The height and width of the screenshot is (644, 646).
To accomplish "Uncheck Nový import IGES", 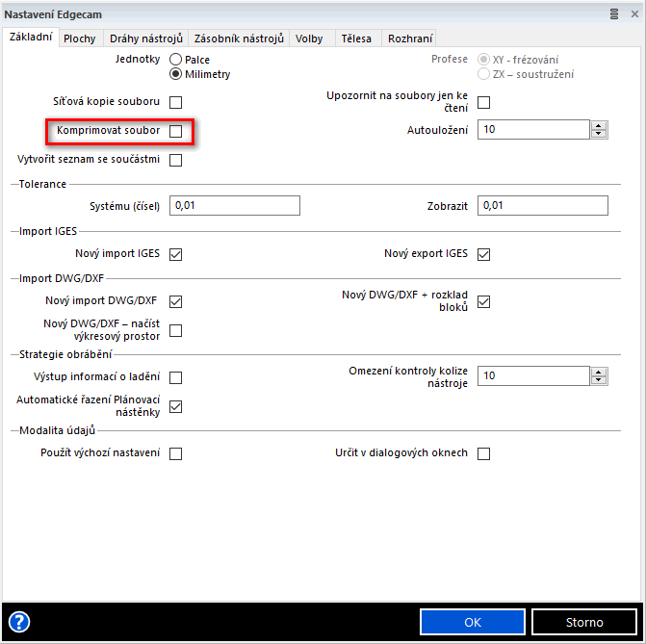I will [x=176, y=254].
